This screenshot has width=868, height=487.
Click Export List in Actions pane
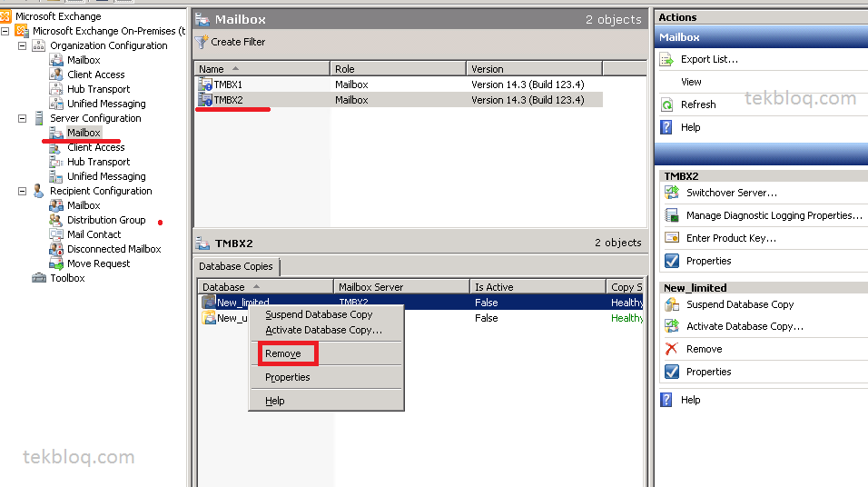pos(709,59)
